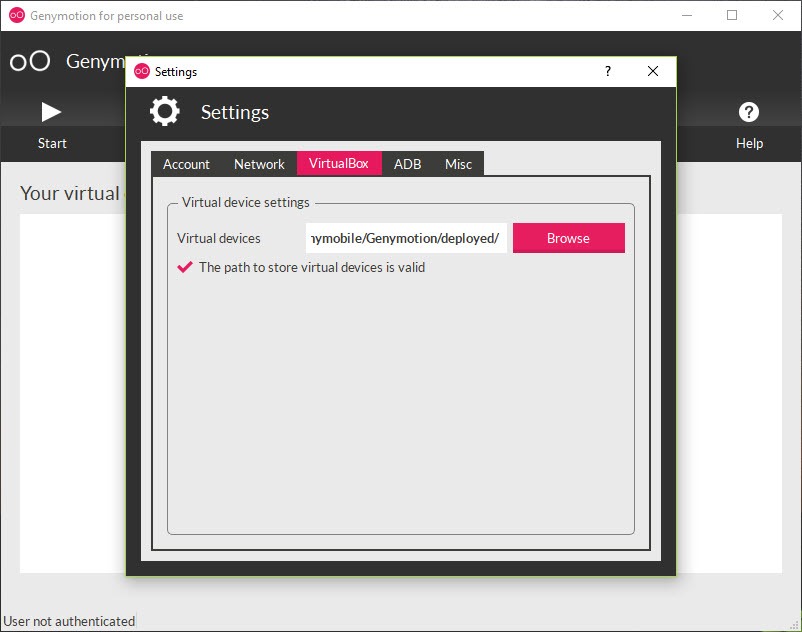Close the Genymotion main window
802x632 pixels.
coord(777,15)
